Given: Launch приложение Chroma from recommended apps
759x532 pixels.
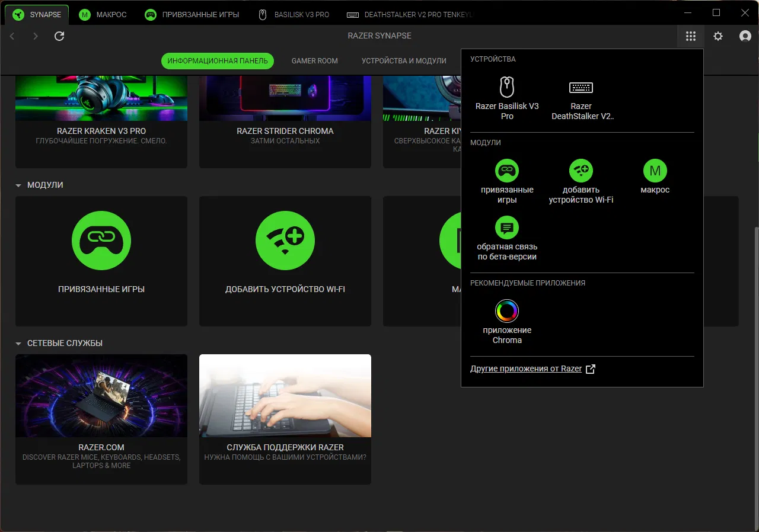Looking at the screenshot, I should pos(507,322).
